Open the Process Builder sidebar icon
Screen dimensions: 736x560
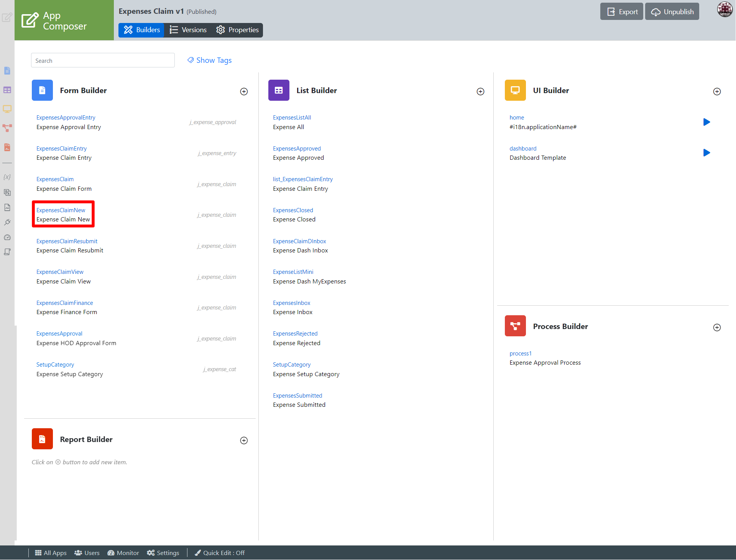[7, 128]
